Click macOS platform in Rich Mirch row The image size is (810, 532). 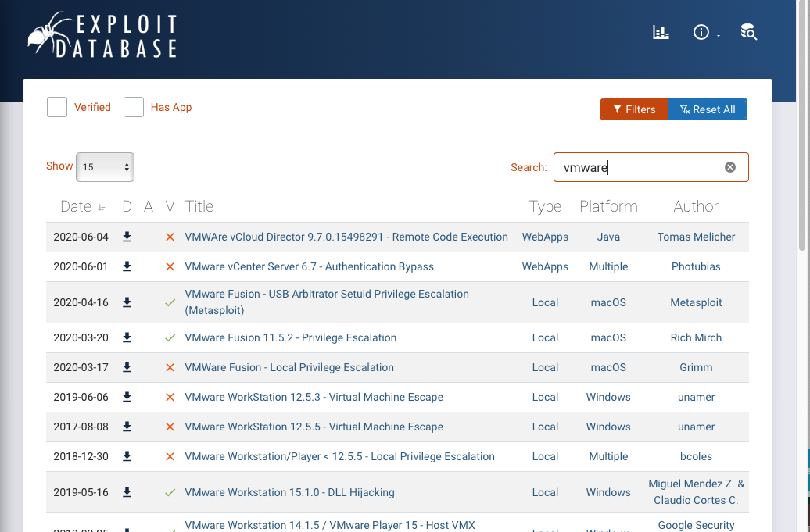[608, 337]
